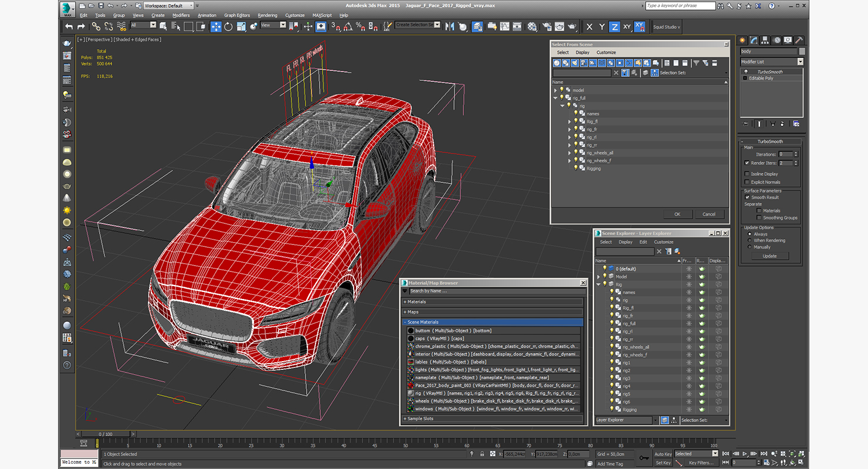The image size is (868, 469).
Task: Open the Motion command panel tab
Action: tap(777, 40)
